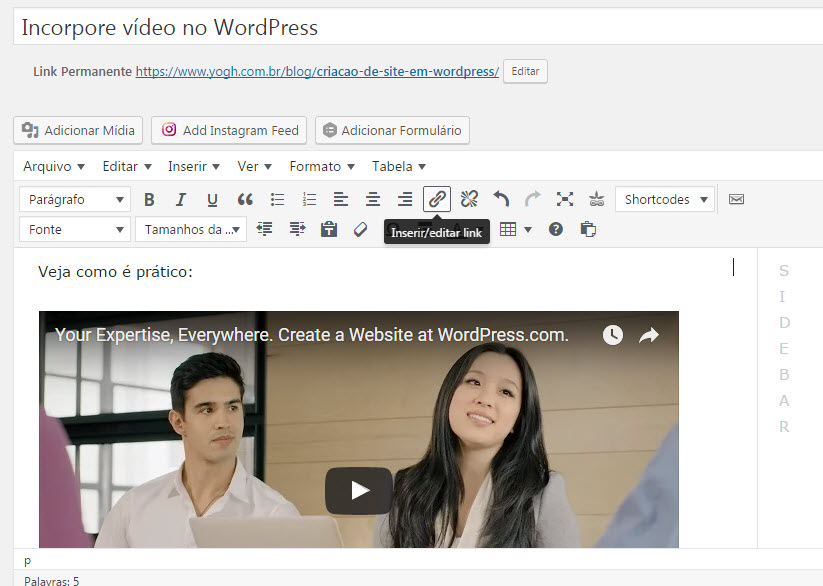
Task: Open the editor help question mark icon
Action: click(556, 230)
